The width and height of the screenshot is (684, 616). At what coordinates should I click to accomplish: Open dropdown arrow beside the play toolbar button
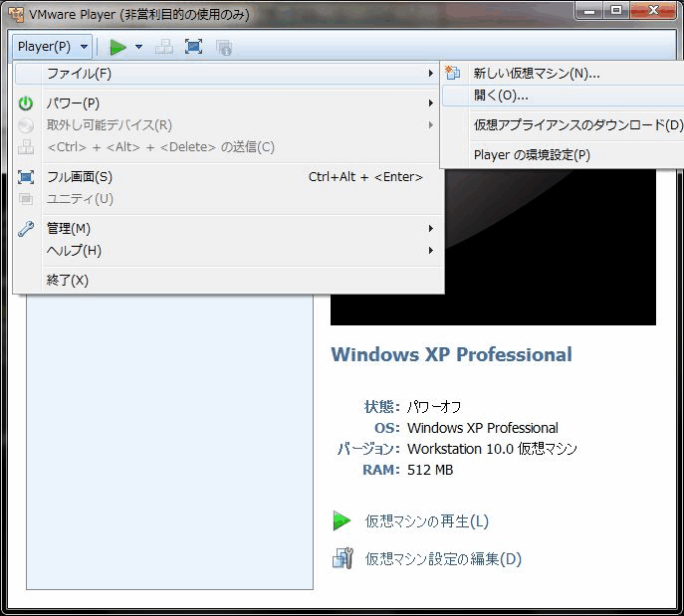click(x=138, y=47)
